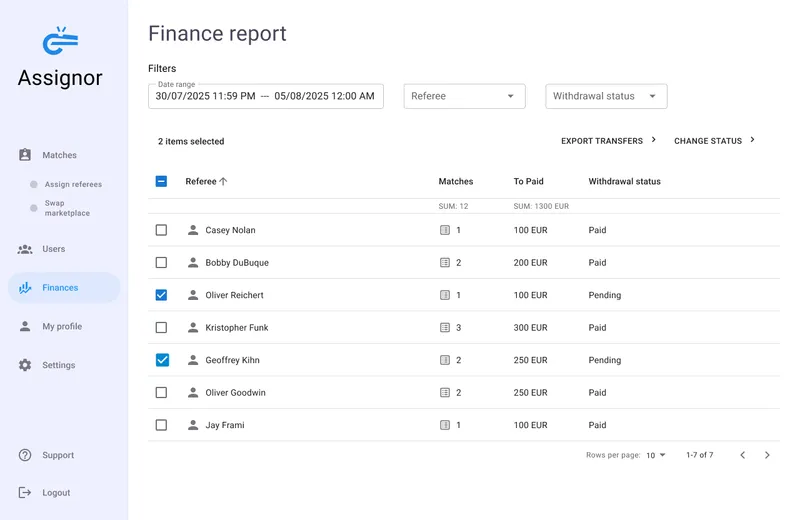Open matches list icon in Kristopher Funk row
The height and width of the screenshot is (520, 800).
coord(445,328)
